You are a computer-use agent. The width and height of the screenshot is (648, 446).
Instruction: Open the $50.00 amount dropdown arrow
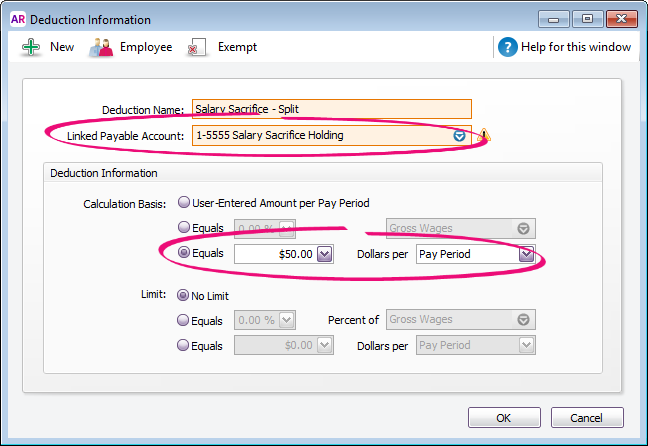[x=324, y=254]
